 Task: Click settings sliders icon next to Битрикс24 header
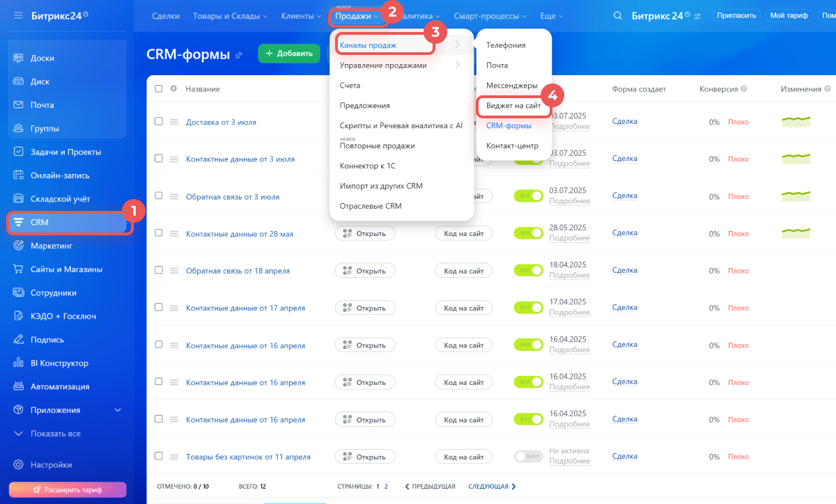coord(699,15)
